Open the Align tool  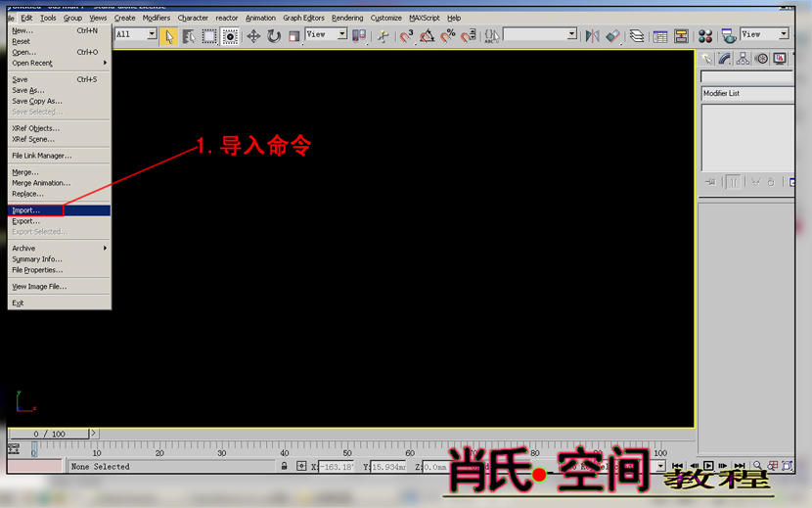coord(612,36)
